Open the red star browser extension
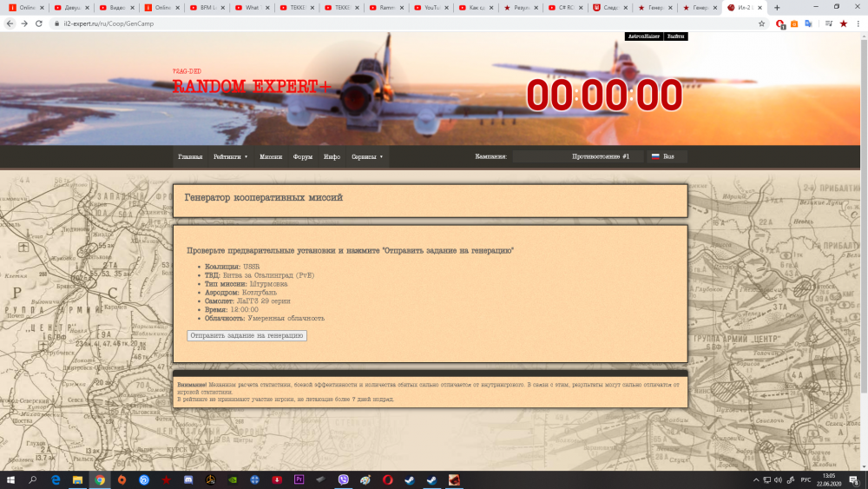This screenshot has height=489, width=868. pyautogui.click(x=844, y=23)
